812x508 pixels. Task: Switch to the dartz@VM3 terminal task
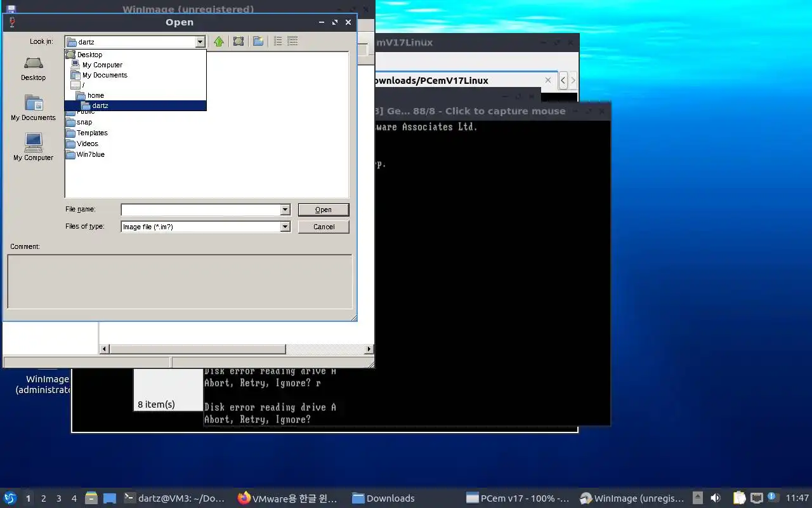pyautogui.click(x=174, y=498)
